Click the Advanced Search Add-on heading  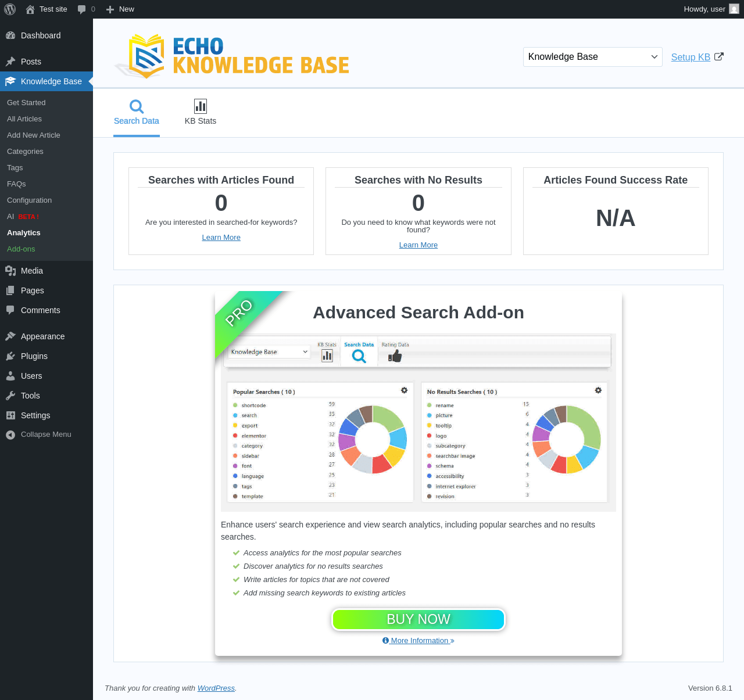[x=419, y=313]
